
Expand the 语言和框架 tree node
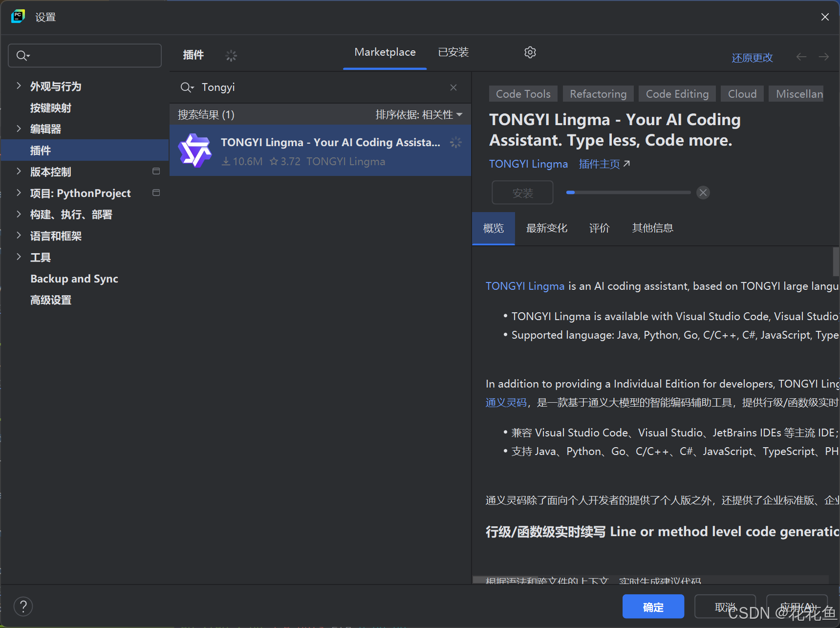point(19,236)
